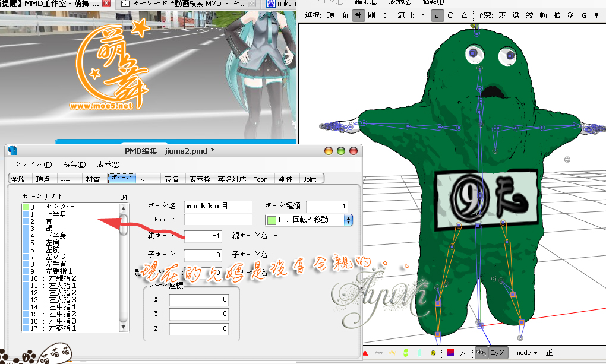Image resolution: width=606 pixels, height=364 pixels.
Task: Open the G sub-window
Action: pyautogui.click(x=584, y=15)
